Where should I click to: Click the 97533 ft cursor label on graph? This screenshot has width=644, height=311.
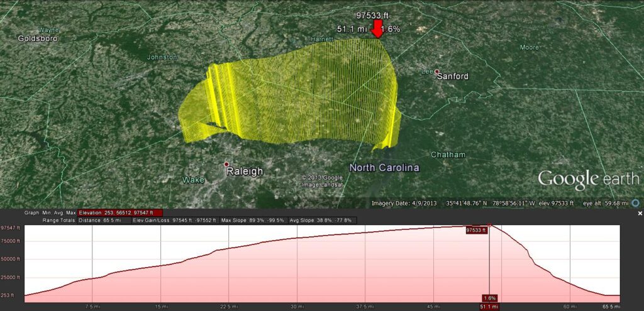(x=475, y=231)
